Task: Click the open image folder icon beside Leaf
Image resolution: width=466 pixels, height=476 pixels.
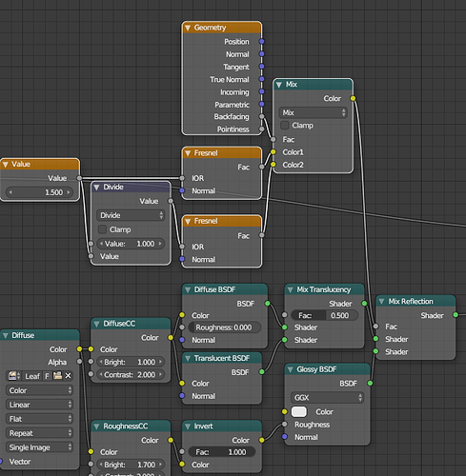Action: tap(58, 376)
